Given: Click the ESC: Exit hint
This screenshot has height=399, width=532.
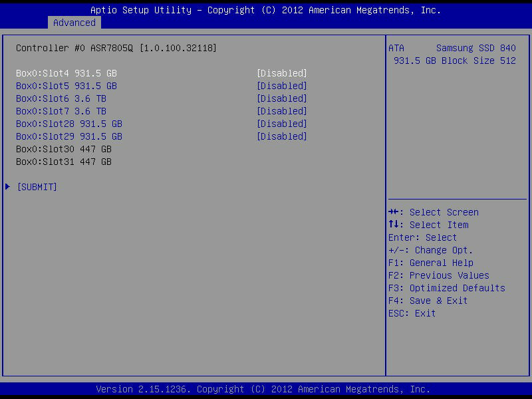Looking at the screenshot, I should 412,313.
